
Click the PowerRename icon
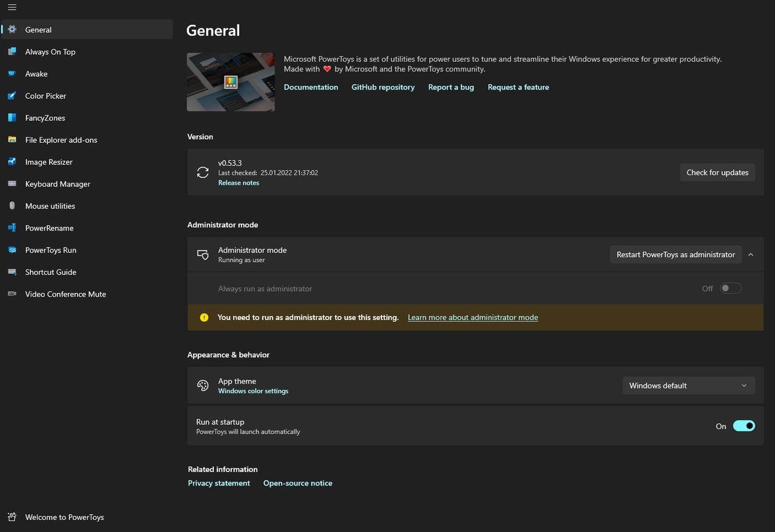pos(12,228)
